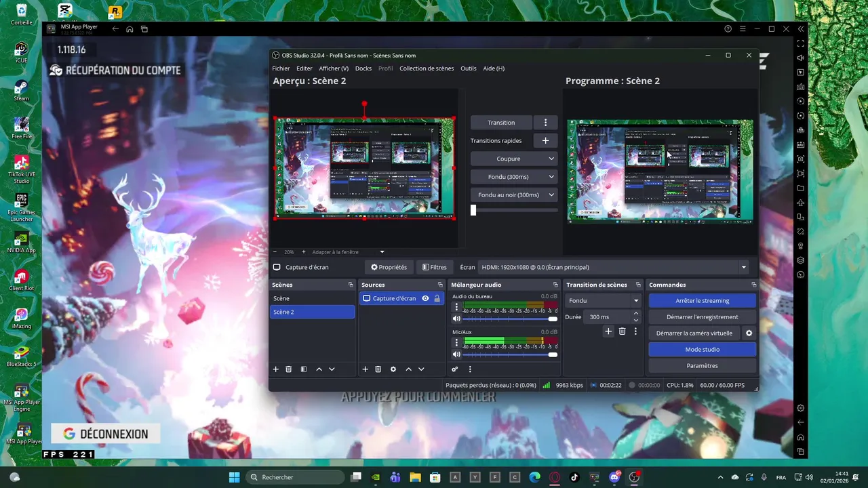Click Durée 300 ms input field

[x=607, y=317]
